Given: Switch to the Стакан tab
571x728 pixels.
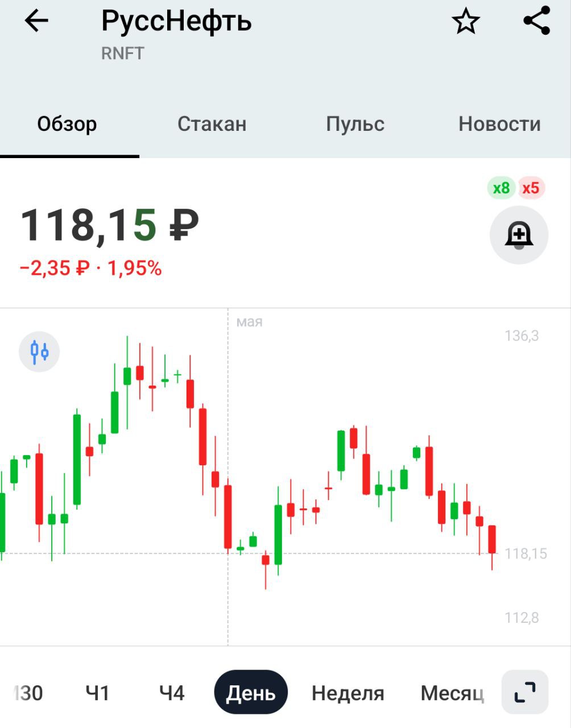Looking at the screenshot, I should click(x=212, y=124).
